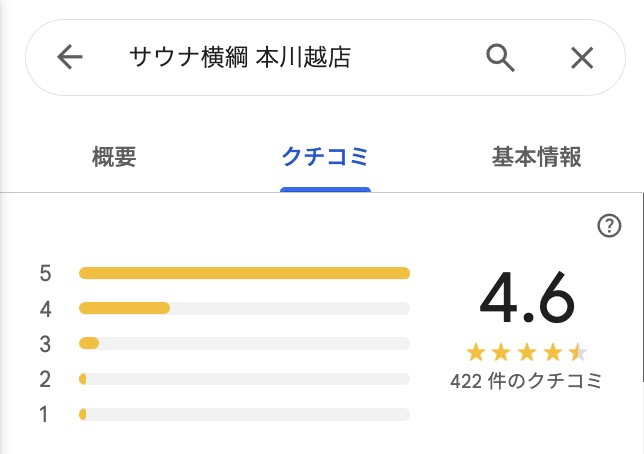The width and height of the screenshot is (644, 454).
Task: Click the half-filled fifth star
Action: (578, 353)
